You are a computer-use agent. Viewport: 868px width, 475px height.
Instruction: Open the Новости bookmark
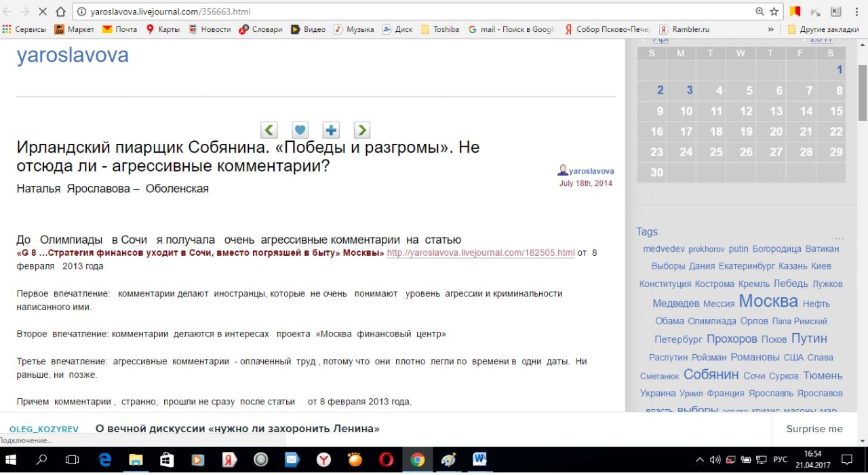(210, 29)
